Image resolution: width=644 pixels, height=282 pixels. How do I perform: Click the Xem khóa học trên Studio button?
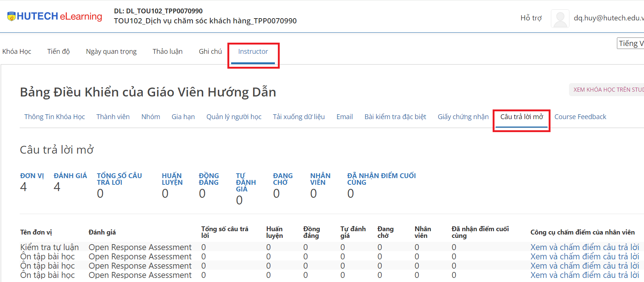[608, 90]
